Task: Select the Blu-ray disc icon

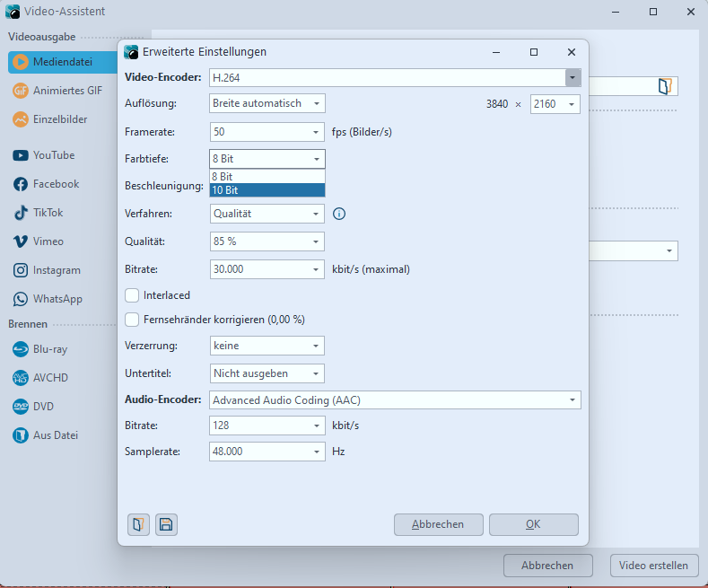Action: [x=20, y=350]
